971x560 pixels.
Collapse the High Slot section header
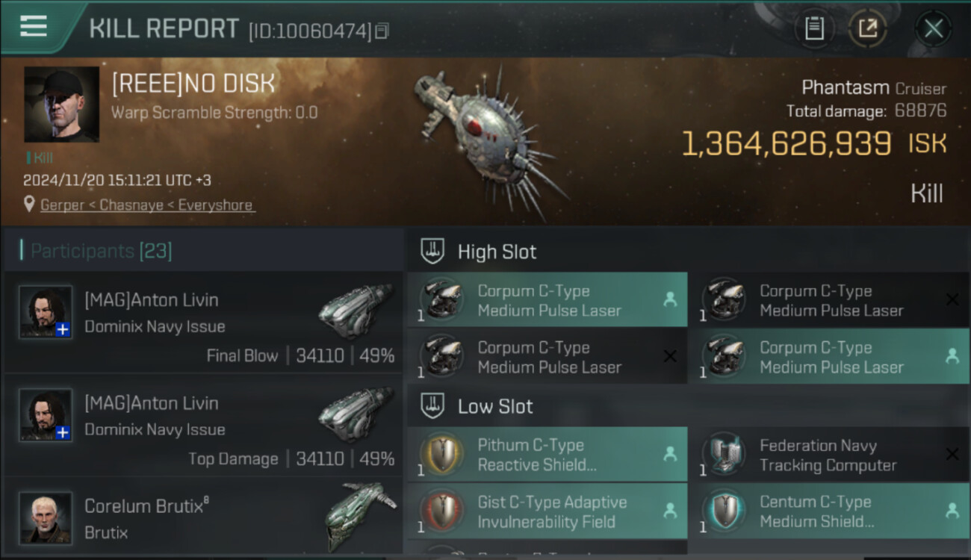[688, 252]
